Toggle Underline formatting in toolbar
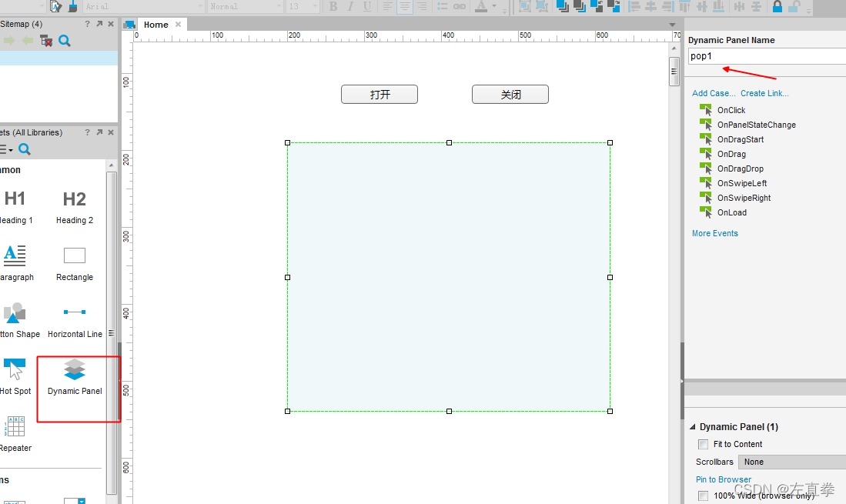The width and height of the screenshot is (846, 504). tap(367, 6)
